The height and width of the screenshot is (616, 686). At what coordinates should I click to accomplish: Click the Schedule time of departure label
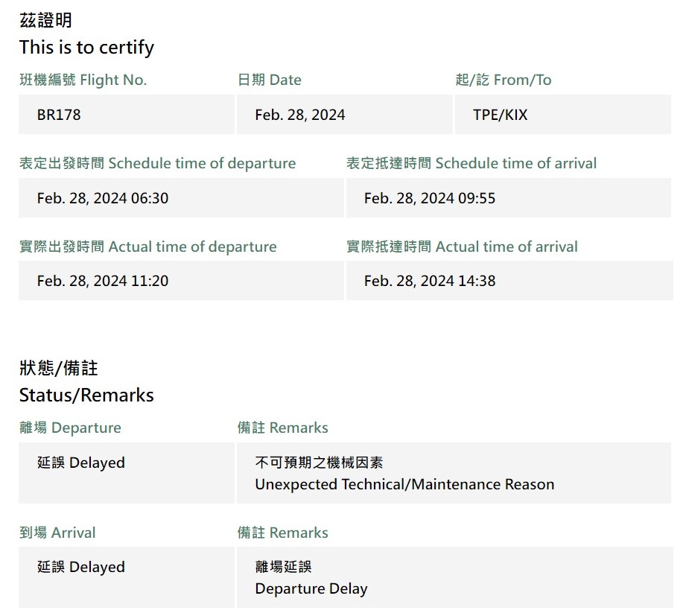point(158,163)
